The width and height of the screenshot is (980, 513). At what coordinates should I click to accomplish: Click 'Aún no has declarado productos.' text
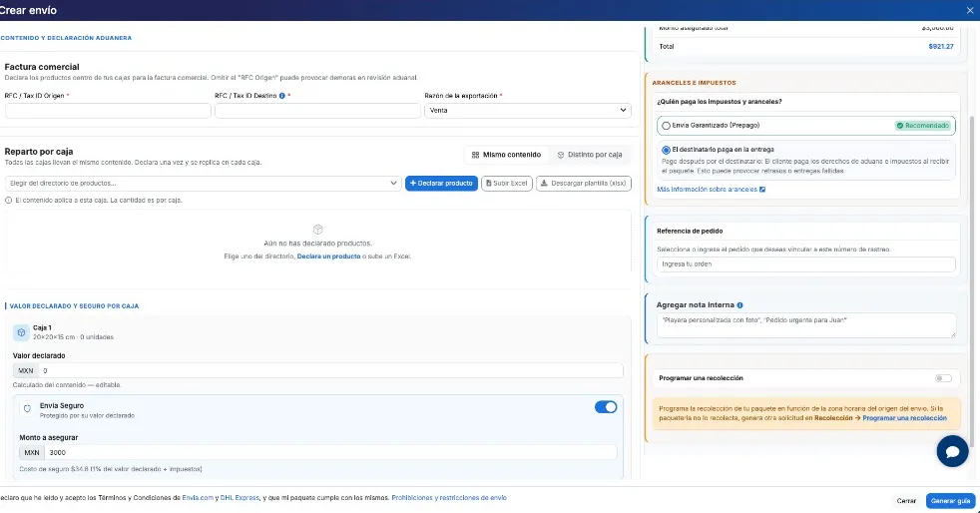(317, 244)
